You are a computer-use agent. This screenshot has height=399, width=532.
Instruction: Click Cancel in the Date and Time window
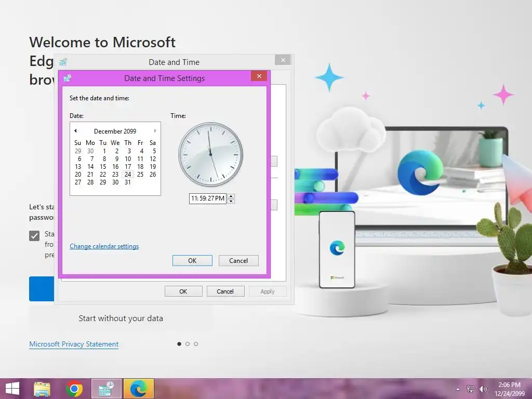click(x=225, y=291)
